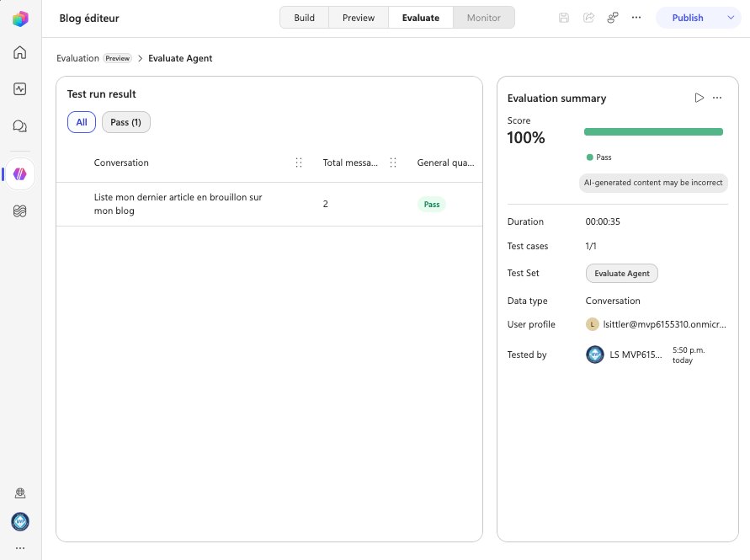The width and height of the screenshot is (750, 560).
Task: Click the Conversation column resize handle
Action: click(x=299, y=163)
